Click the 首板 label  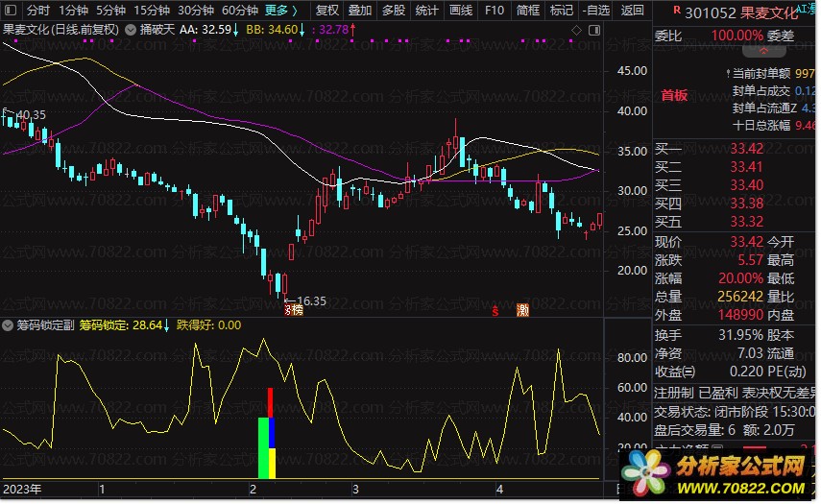coord(674,95)
